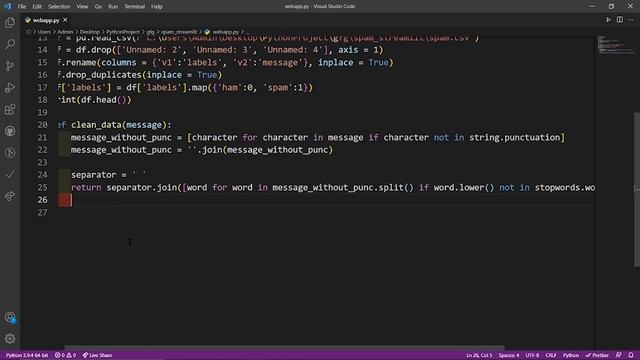Select Python 3.9.4 interpreter in status bar
Screen dimensions: 640x360
tap(27, 356)
